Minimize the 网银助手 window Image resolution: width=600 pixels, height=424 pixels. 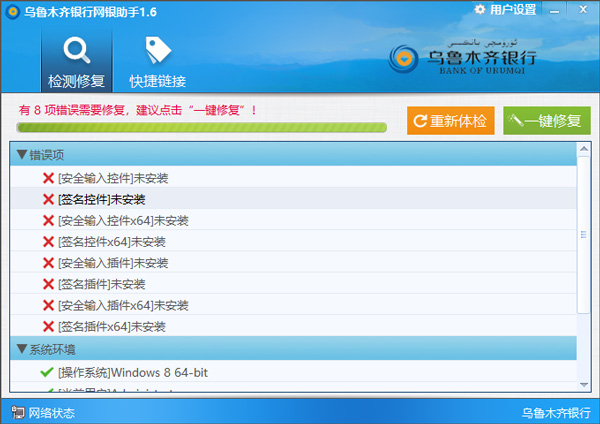click(x=554, y=10)
